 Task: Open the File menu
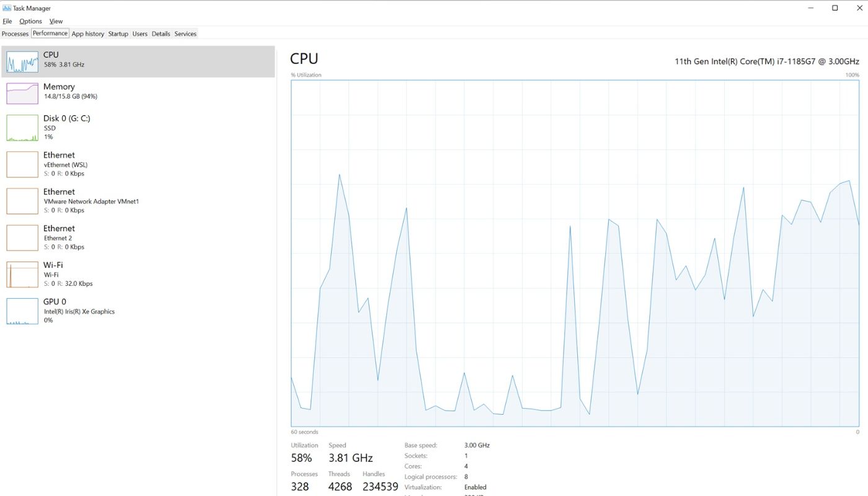click(7, 20)
